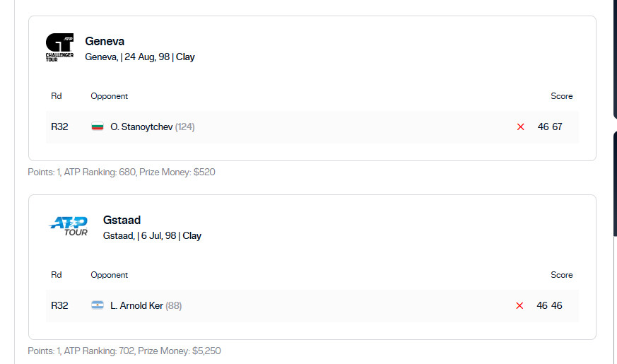This screenshot has width=617, height=364.
Task: Open L. Arnold Ker's player profile
Action: [136, 305]
